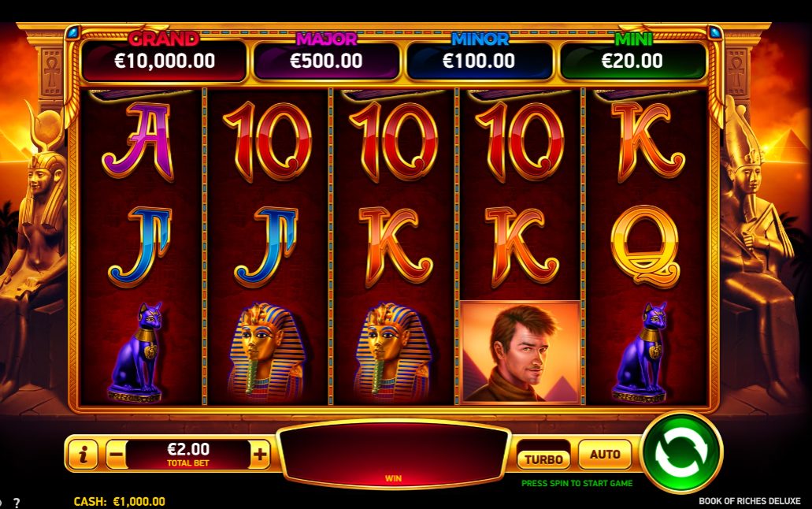Image resolution: width=812 pixels, height=509 pixels.
Task: Open the AUTO spin options
Action: pyautogui.click(x=605, y=455)
